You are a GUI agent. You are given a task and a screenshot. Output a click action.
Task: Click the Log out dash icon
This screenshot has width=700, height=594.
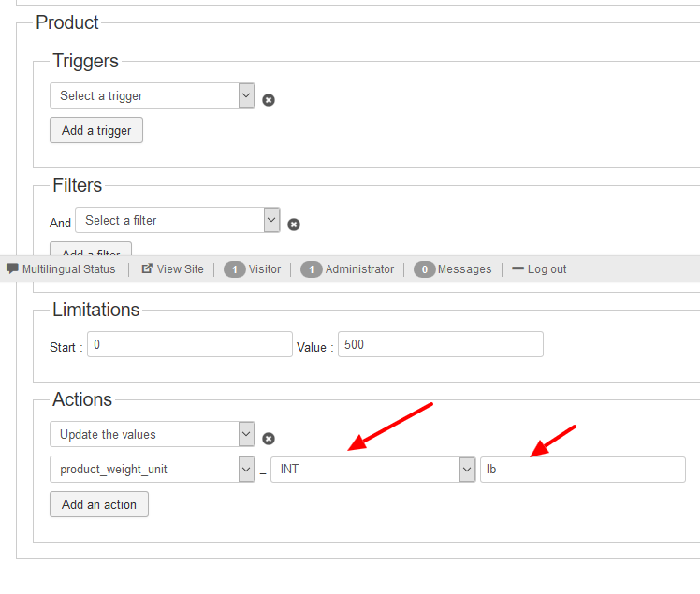coord(518,268)
